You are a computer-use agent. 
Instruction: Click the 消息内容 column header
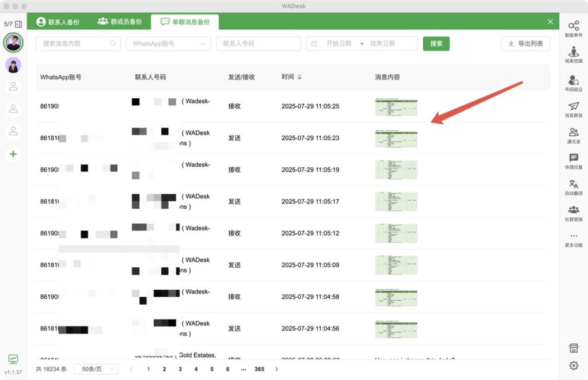[x=388, y=77]
